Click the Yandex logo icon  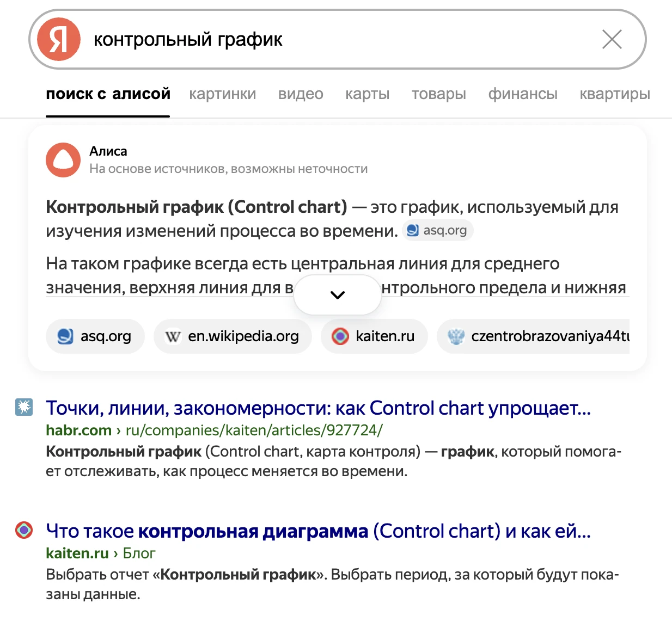(x=59, y=39)
